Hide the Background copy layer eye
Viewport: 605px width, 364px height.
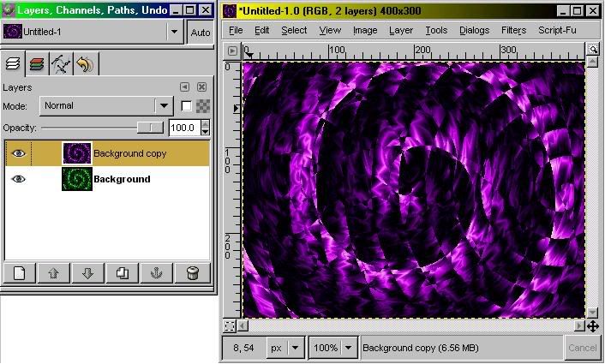click(19, 153)
